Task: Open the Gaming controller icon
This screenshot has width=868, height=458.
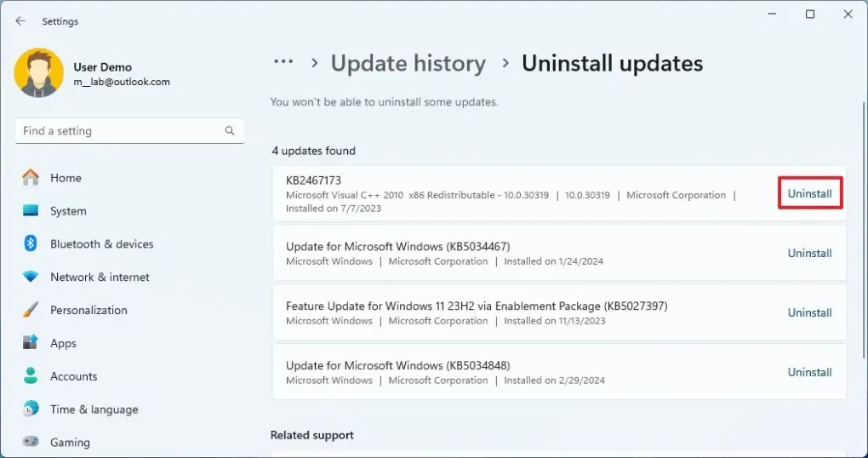Action: click(31, 442)
